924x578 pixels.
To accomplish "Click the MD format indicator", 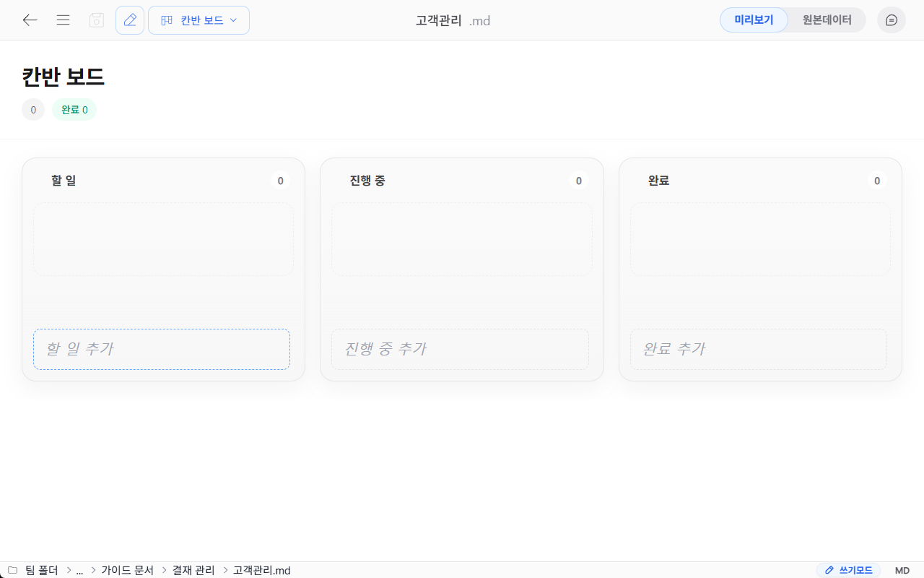I will click(902, 570).
